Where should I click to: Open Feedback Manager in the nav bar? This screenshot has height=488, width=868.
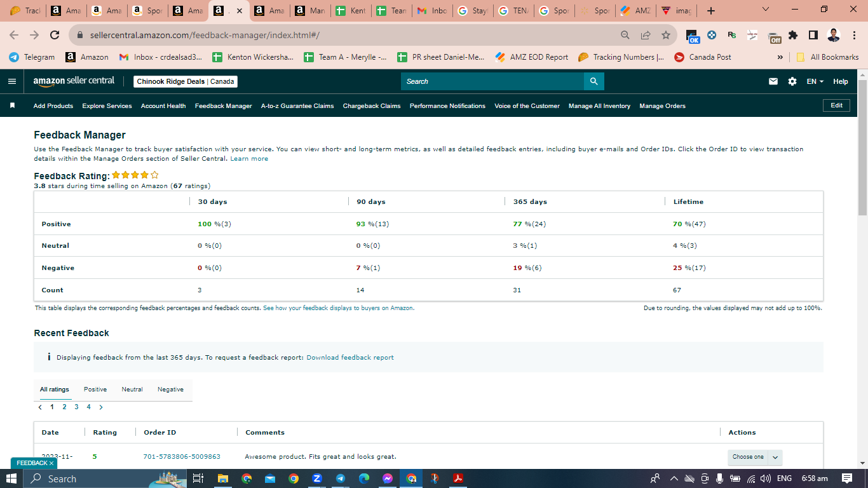coord(224,106)
